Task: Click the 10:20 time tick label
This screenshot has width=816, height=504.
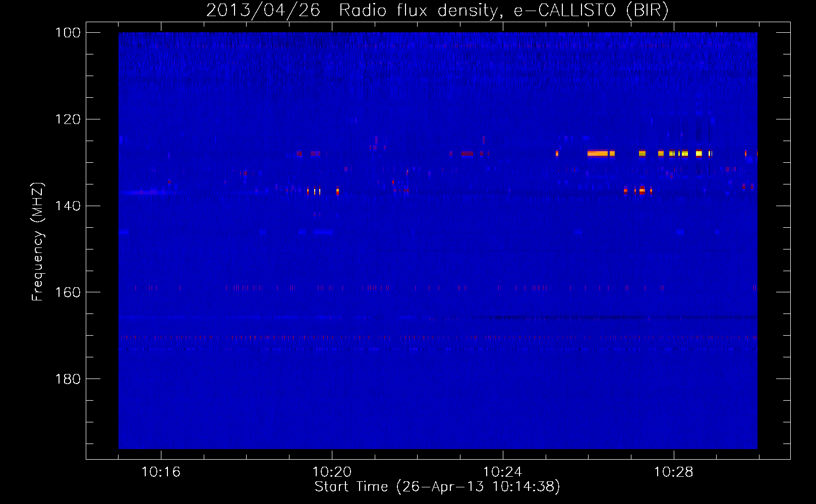Action: coord(332,472)
